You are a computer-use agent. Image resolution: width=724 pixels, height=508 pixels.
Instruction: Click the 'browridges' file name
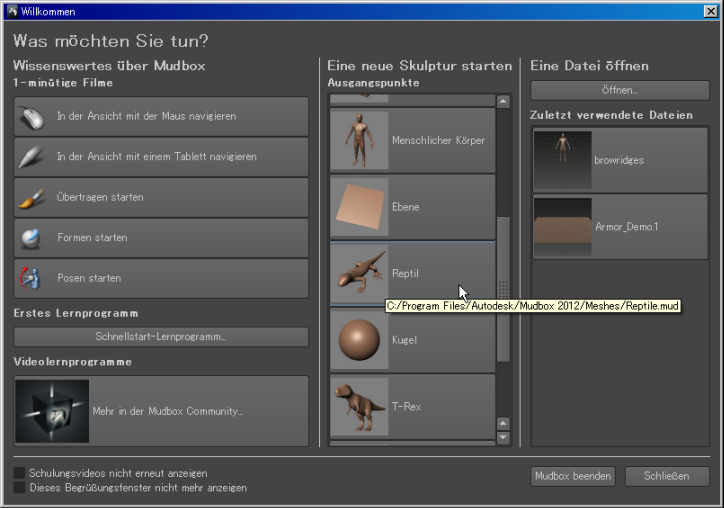619,160
